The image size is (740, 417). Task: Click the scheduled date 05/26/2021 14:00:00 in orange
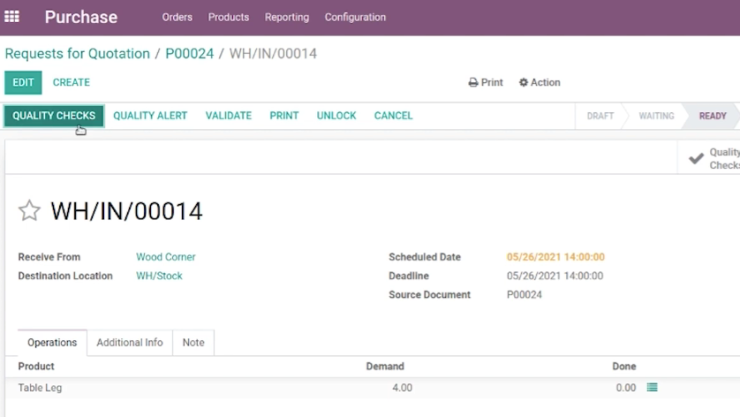pyautogui.click(x=555, y=257)
